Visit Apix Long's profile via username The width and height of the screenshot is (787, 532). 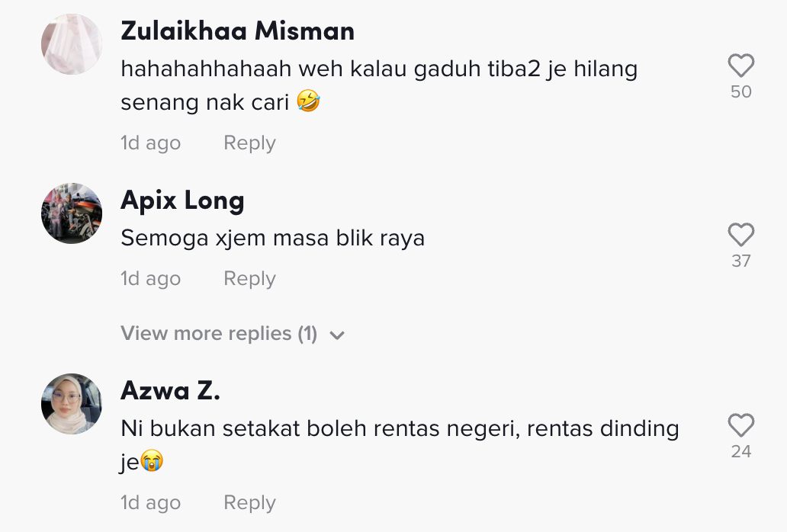tap(182, 200)
